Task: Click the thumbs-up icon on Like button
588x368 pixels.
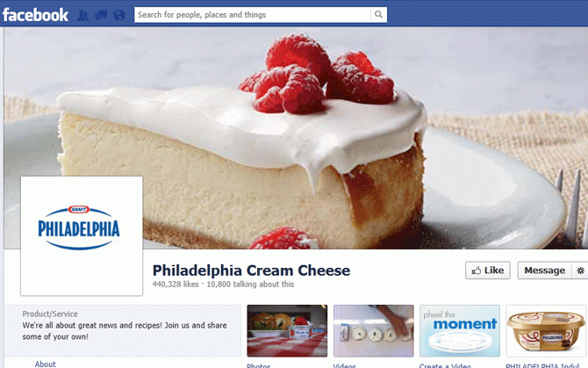Action: (477, 271)
